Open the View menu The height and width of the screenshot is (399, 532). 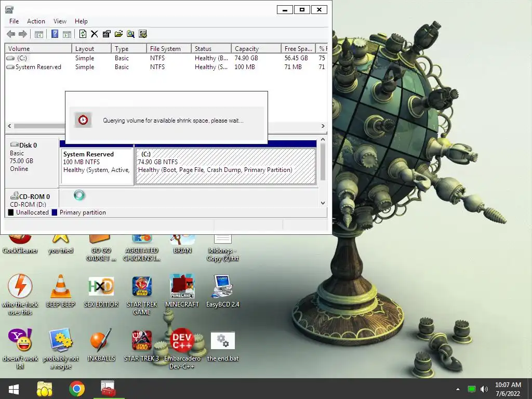60,21
